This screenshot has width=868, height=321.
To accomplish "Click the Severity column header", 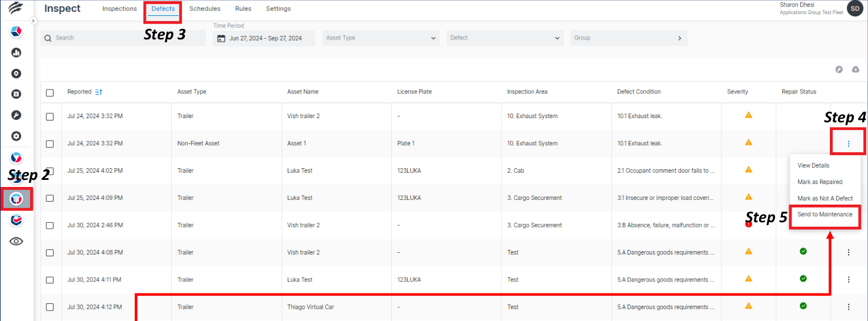I will [x=737, y=92].
